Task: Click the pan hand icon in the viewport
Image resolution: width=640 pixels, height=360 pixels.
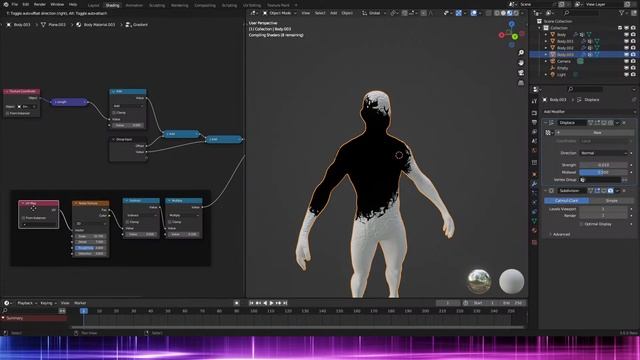Action: pos(521,62)
